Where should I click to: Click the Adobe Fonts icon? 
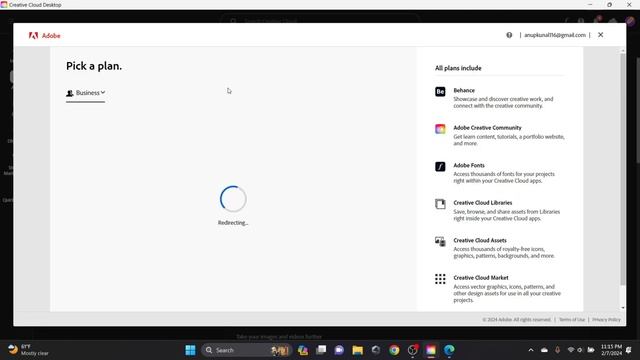(x=440, y=167)
